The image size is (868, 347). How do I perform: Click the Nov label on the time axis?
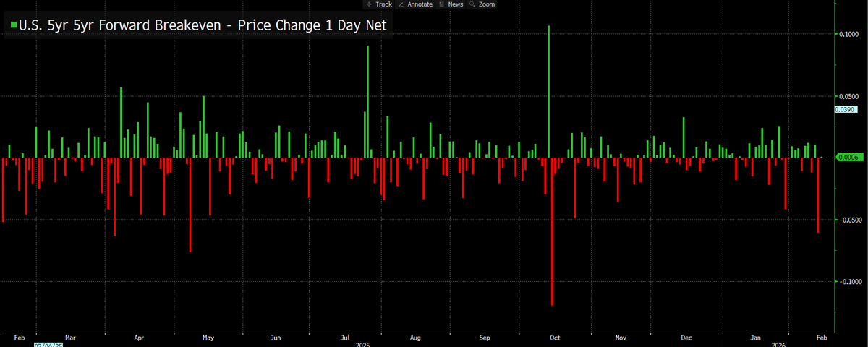click(x=621, y=338)
